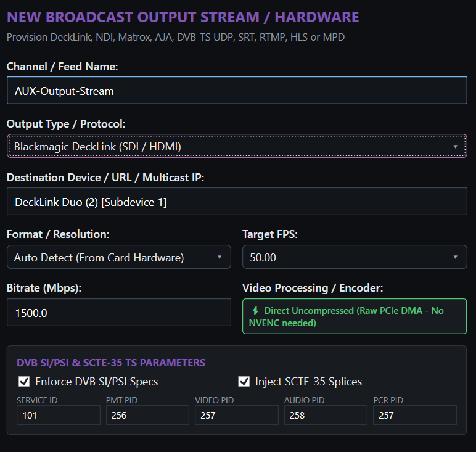Click the 'Provision DeckLink, NDI, Matrox' subtitle text
Screen dimensions: 476x452
176,37
